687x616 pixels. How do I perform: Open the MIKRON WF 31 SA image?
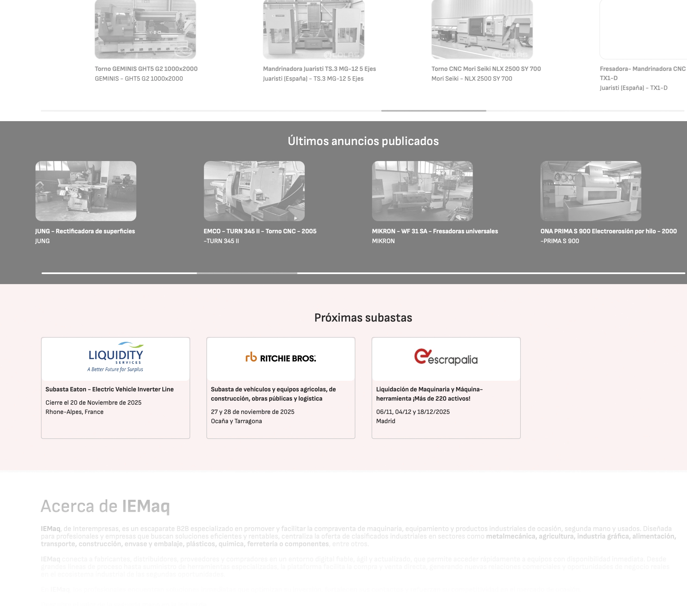click(422, 191)
